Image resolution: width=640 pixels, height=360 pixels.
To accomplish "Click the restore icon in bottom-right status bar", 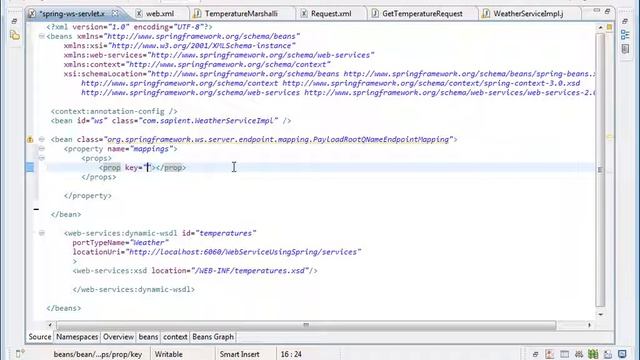I will (x=536, y=354).
